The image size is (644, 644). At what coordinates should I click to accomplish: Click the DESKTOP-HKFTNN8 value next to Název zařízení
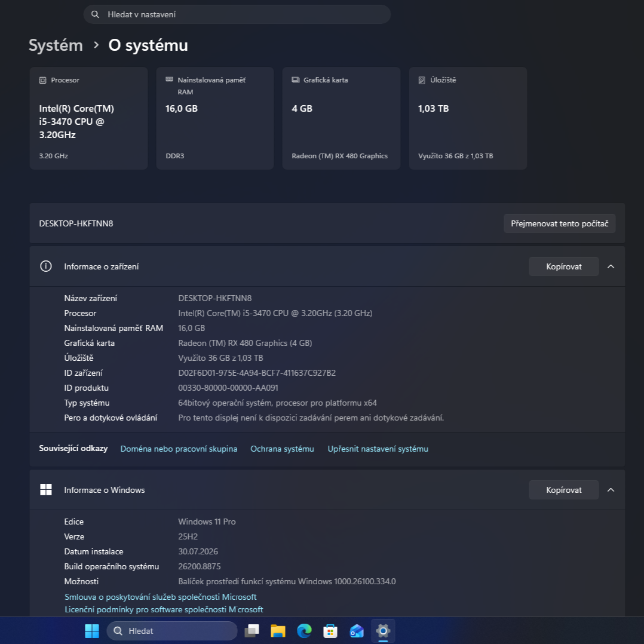pos(215,298)
